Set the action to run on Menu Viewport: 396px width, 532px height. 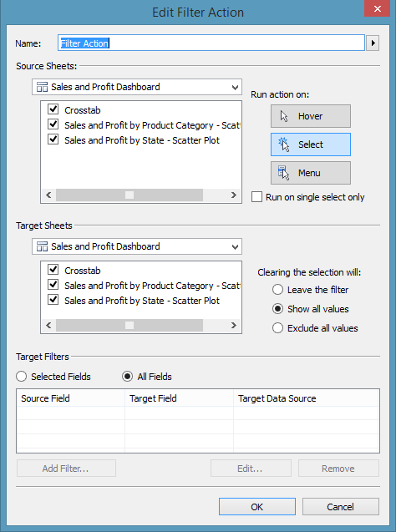(311, 173)
